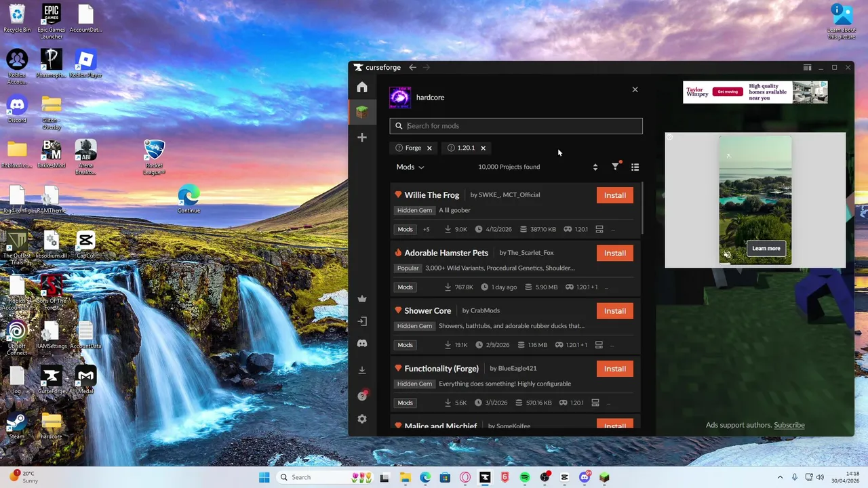Open the Steam desktop icon
Viewport: 868px width, 488px height.
pyautogui.click(x=17, y=426)
